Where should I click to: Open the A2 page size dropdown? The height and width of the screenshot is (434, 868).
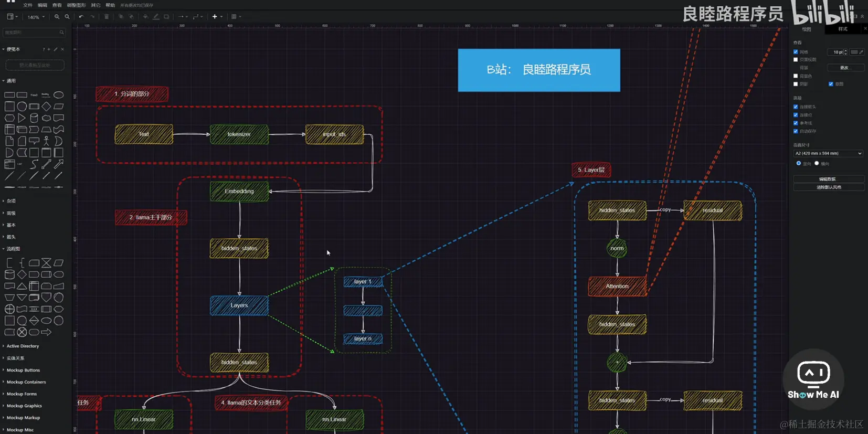coord(828,153)
